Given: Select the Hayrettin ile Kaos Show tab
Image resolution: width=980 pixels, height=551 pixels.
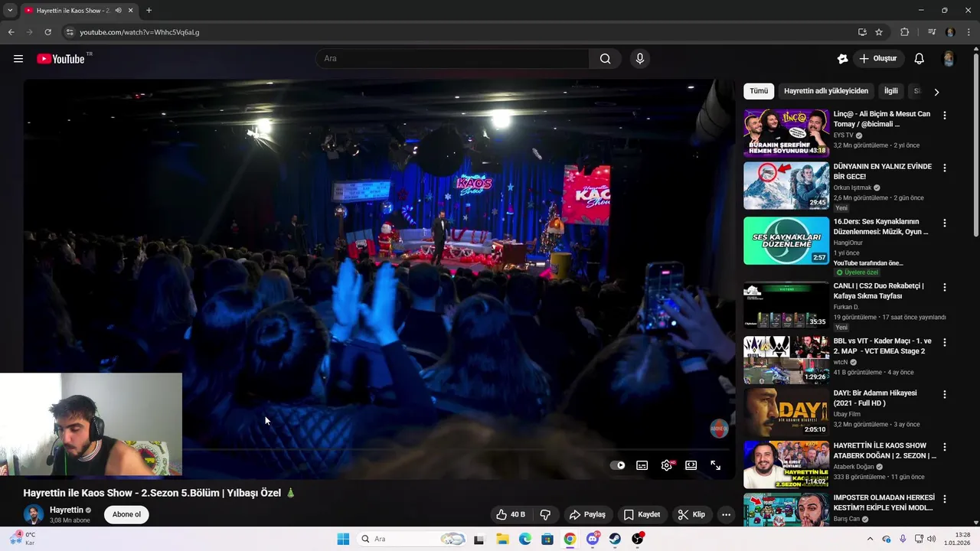Looking at the screenshot, I should point(77,11).
